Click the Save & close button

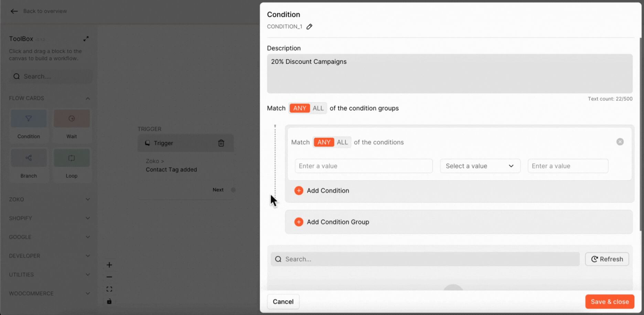click(610, 302)
